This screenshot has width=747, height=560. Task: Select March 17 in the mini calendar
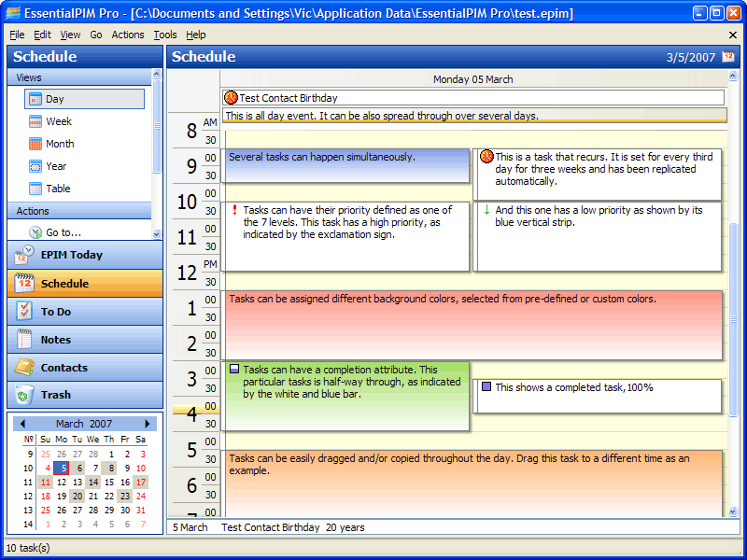point(141,482)
